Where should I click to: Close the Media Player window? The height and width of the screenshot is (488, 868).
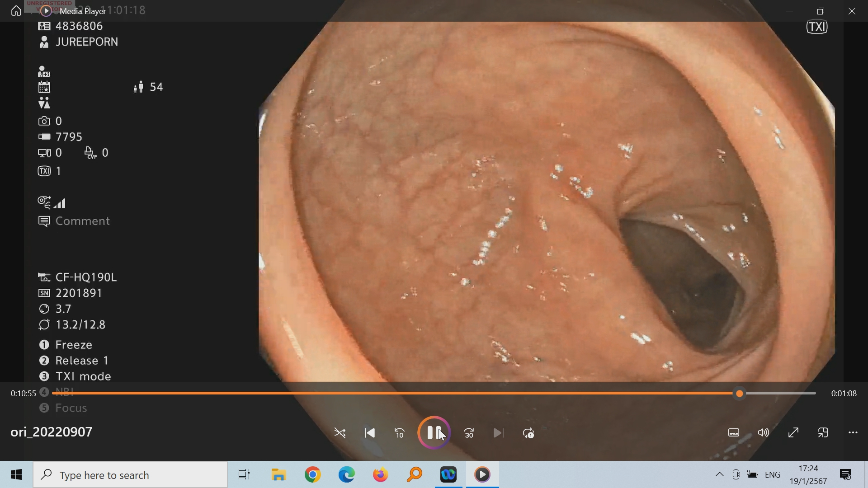pos(852,11)
